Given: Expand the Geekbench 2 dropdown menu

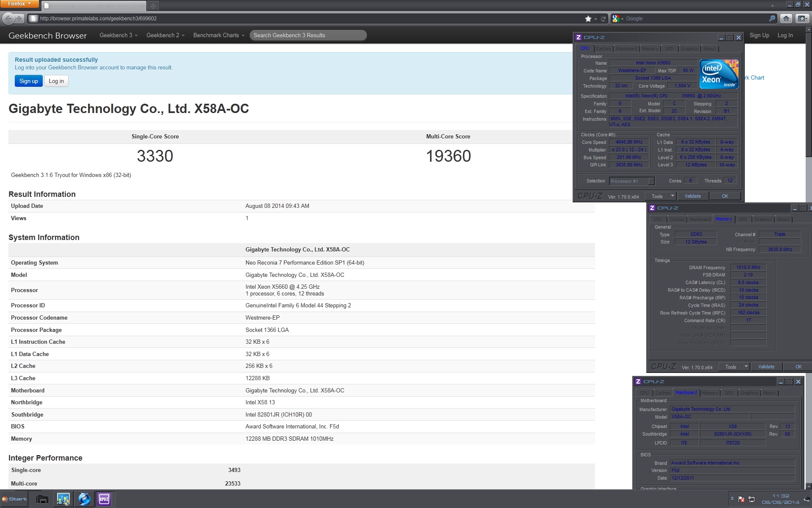Looking at the screenshot, I should pyautogui.click(x=165, y=35).
